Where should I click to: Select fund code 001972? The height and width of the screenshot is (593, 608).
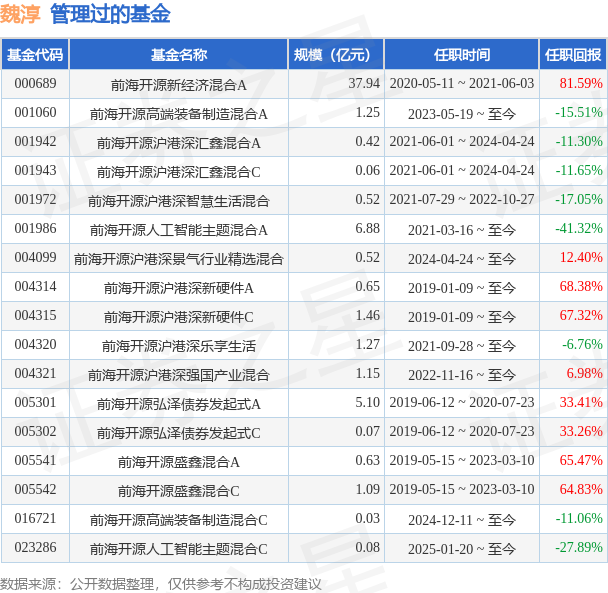[x=35, y=199]
